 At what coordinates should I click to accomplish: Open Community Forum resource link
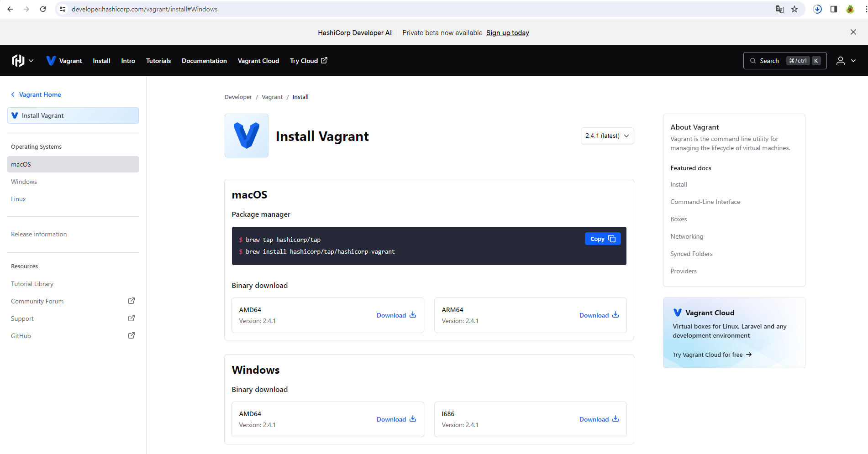73,301
